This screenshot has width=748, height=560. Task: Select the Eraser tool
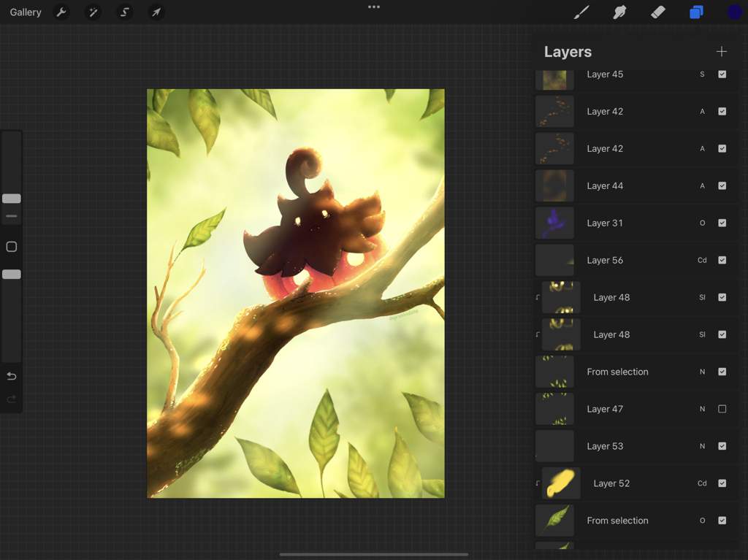(658, 12)
